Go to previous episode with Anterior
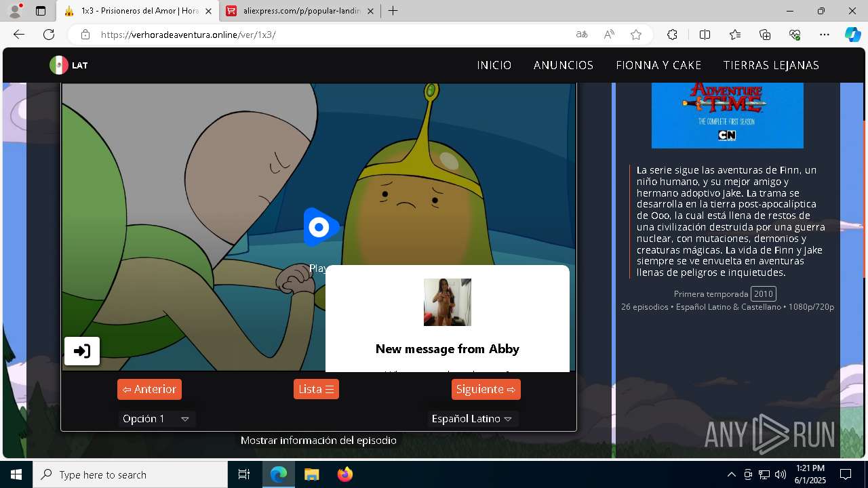The height and width of the screenshot is (488, 868). pyautogui.click(x=149, y=389)
